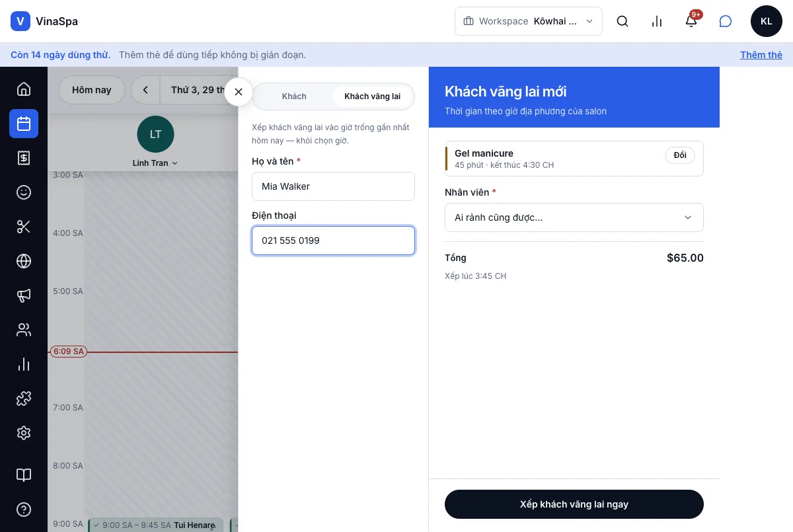
Task: Close the walk-in panel with X
Action: point(239,92)
